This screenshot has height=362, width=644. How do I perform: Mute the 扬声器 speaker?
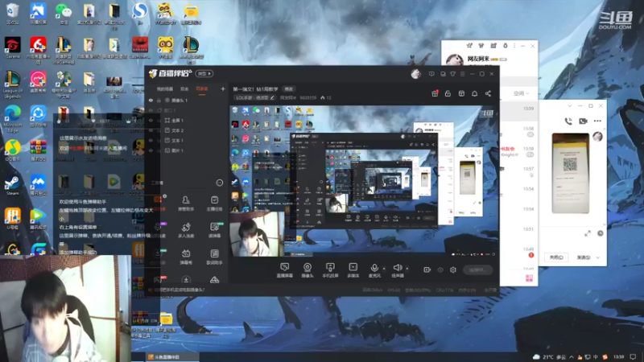397,270
